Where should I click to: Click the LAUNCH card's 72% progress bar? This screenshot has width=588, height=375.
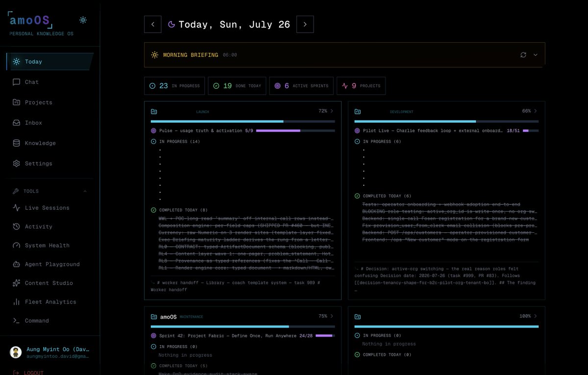[243, 122]
